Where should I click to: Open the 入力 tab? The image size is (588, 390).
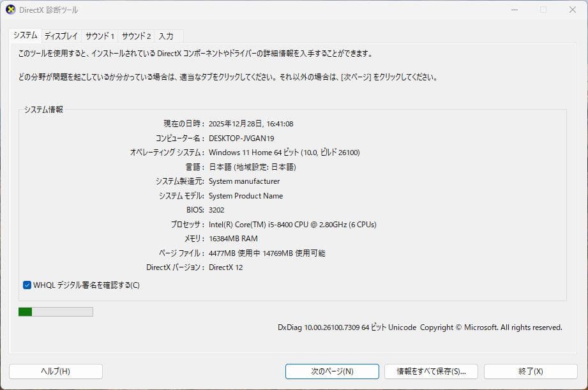(x=166, y=36)
